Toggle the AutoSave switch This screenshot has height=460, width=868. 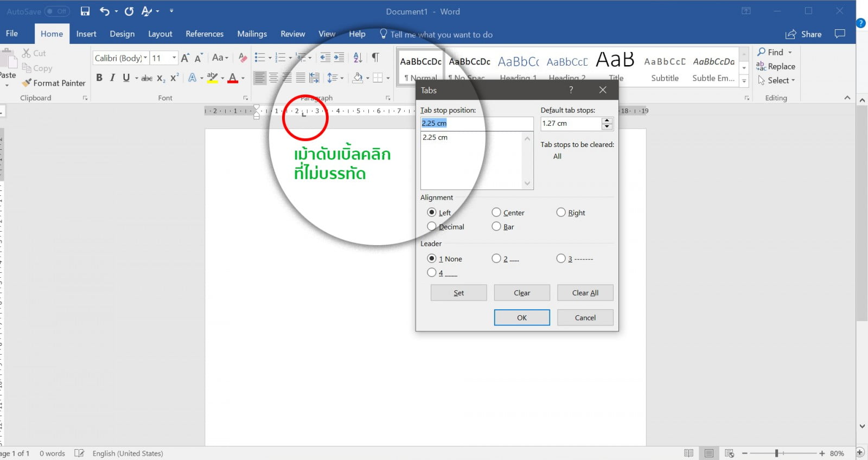(57, 11)
